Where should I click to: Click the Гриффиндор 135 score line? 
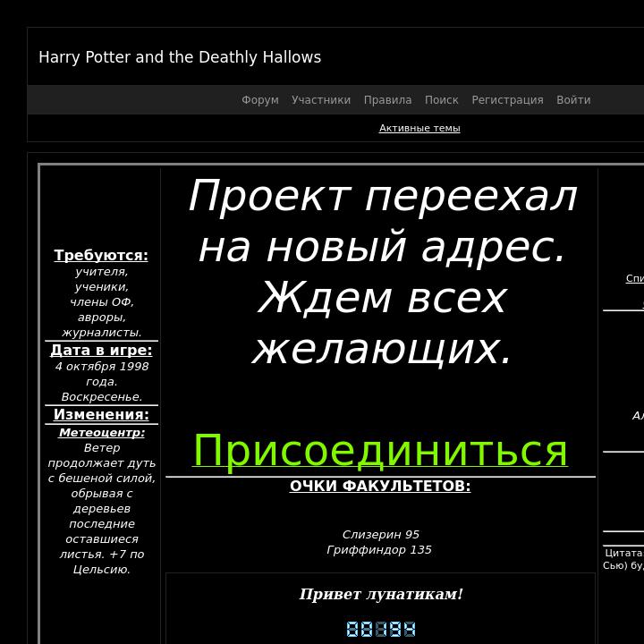[379, 549]
